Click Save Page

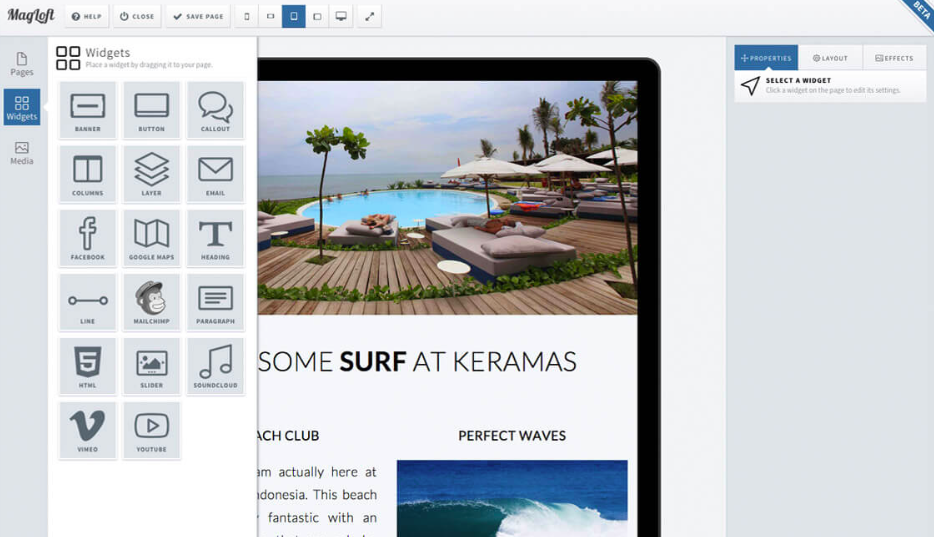198,17
